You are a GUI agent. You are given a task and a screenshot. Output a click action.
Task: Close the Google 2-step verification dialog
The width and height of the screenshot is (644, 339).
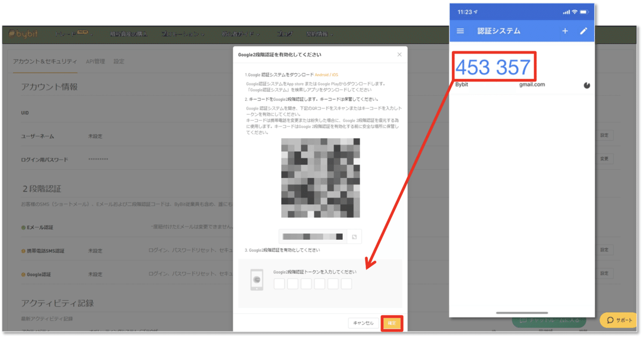click(x=399, y=55)
